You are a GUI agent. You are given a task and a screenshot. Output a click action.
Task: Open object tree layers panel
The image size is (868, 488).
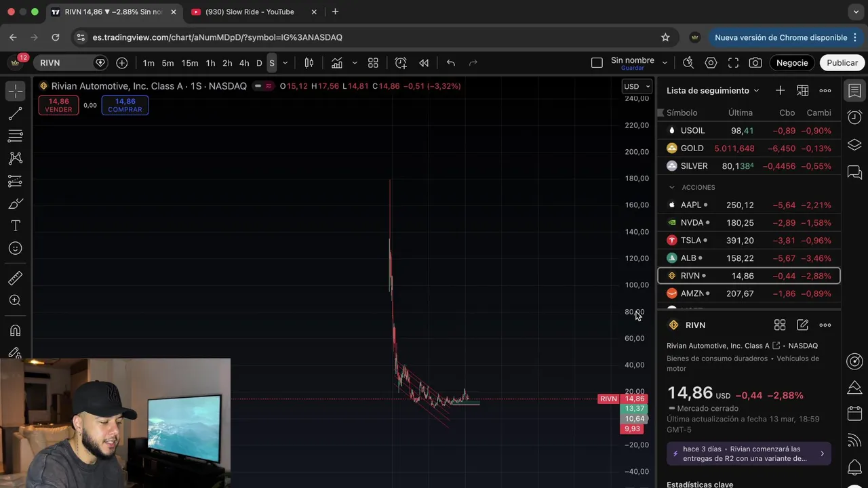(855, 145)
